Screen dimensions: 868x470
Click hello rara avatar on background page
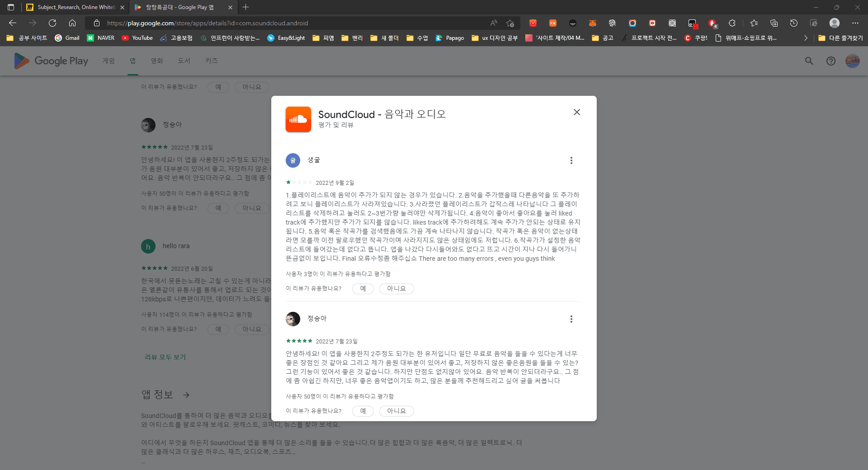(x=148, y=246)
